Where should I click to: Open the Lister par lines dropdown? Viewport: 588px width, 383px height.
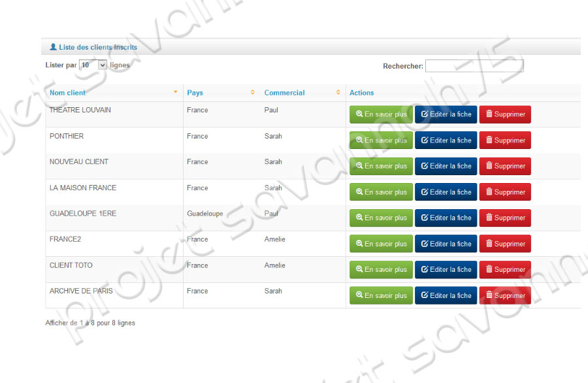(x=93, y=65)
